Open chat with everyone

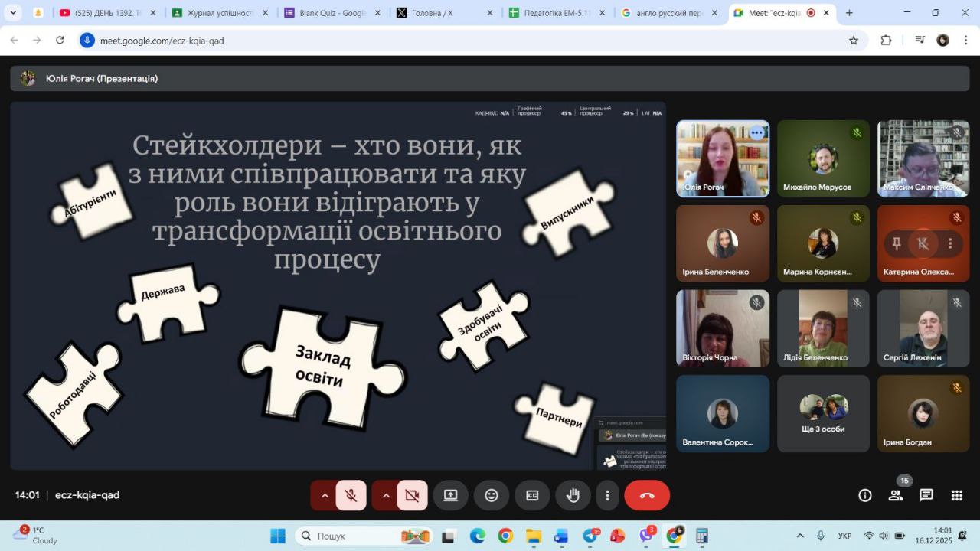pos(926,495)
